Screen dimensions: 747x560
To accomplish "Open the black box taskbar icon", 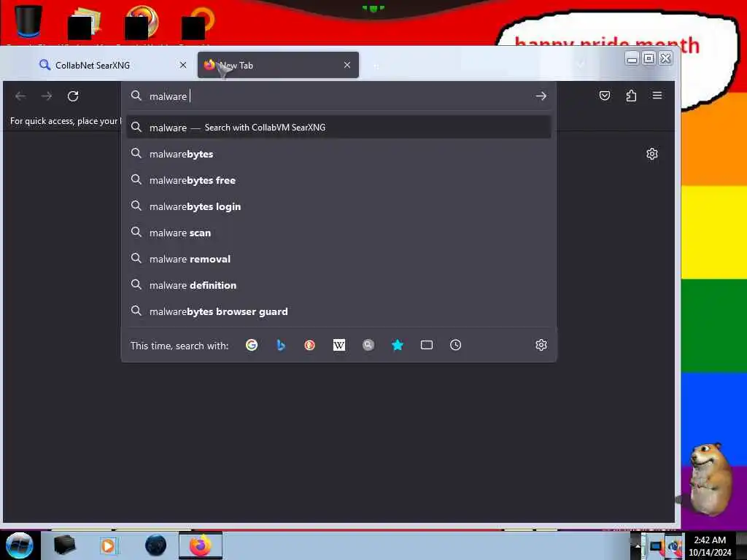I will [x=64, y=545].
